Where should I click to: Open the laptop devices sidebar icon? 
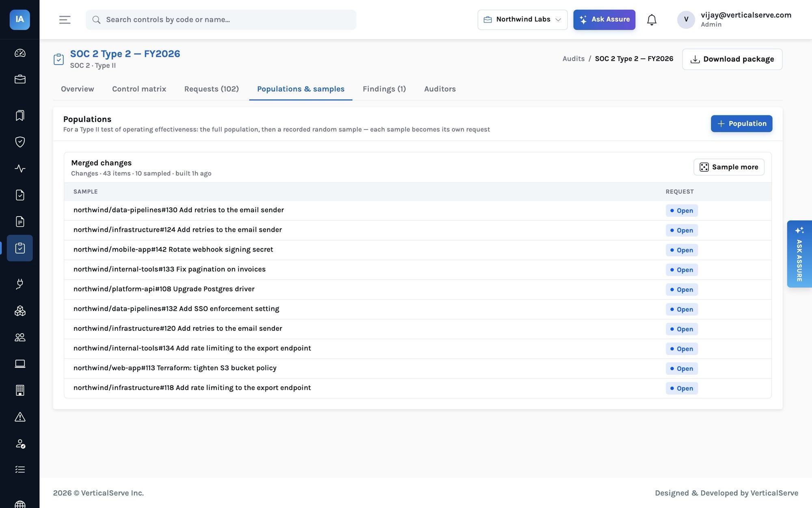[x=20, y=364]
